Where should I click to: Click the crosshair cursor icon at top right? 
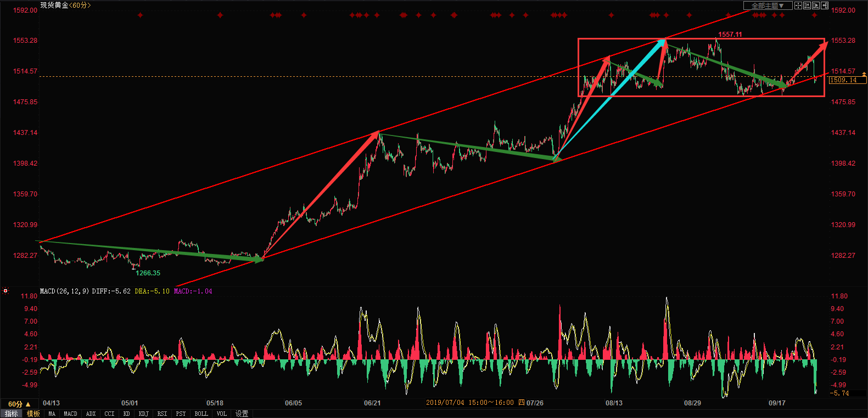click(x=798, y=5)
